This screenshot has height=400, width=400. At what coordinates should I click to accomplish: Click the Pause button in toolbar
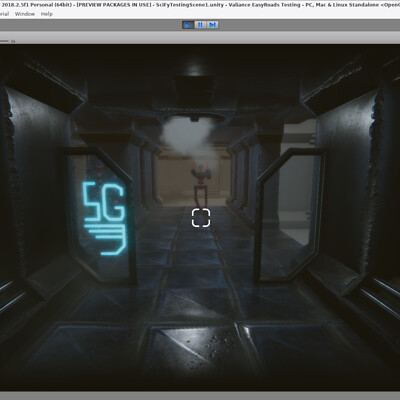point(200,25)
